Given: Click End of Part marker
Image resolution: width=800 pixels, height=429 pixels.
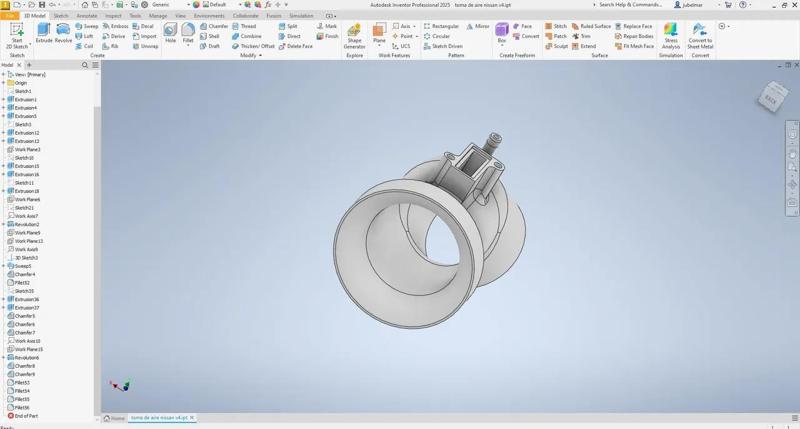Looking at the screenshot, I should click(x=22, y=416).
